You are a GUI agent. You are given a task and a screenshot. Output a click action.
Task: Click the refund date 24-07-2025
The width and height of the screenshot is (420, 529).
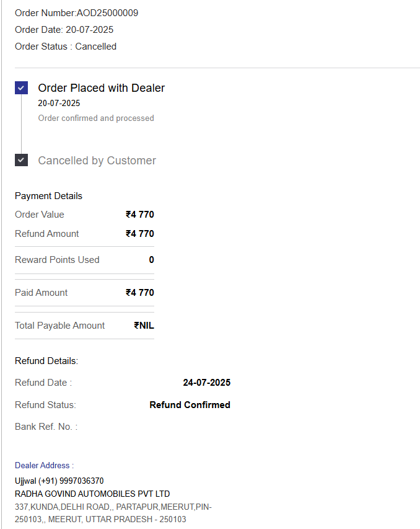[207, 383]
